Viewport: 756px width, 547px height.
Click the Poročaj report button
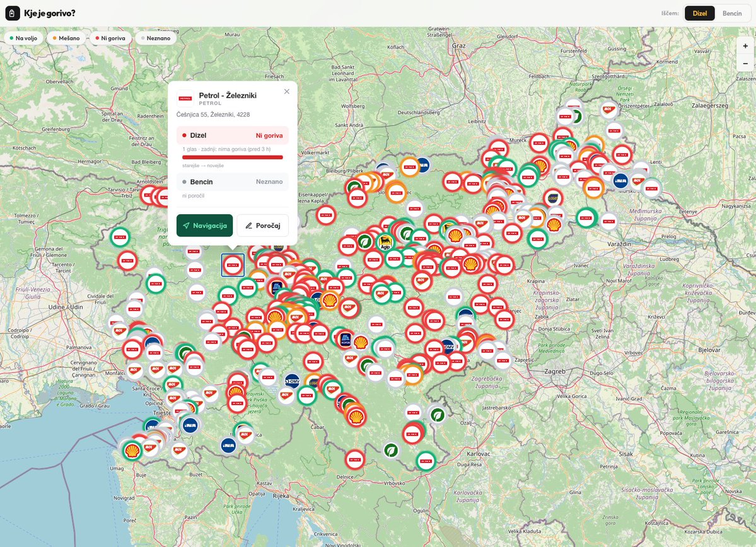point(263,226)
